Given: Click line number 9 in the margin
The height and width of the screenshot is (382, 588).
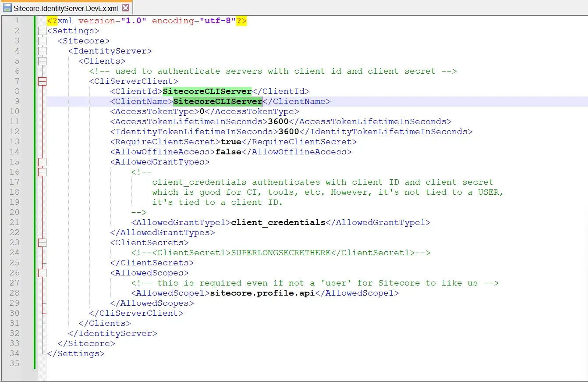Looking at the screenshot, I should point(17,101).
